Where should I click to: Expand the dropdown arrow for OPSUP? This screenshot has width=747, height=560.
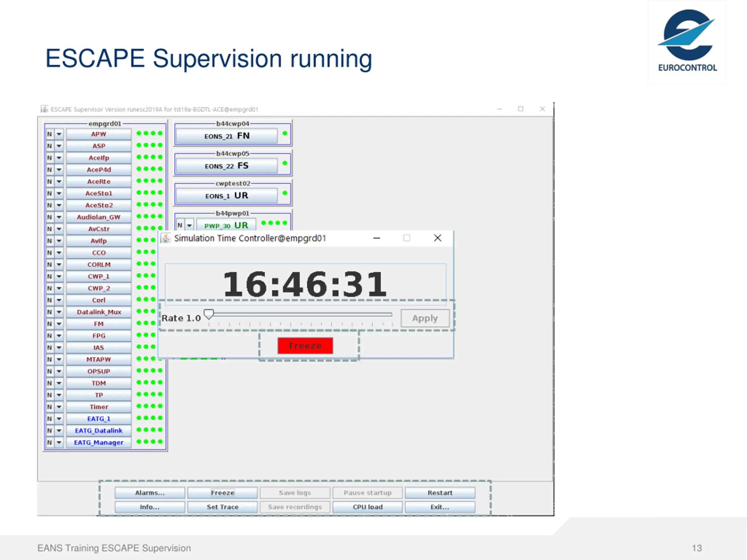[x=59, y=371]
